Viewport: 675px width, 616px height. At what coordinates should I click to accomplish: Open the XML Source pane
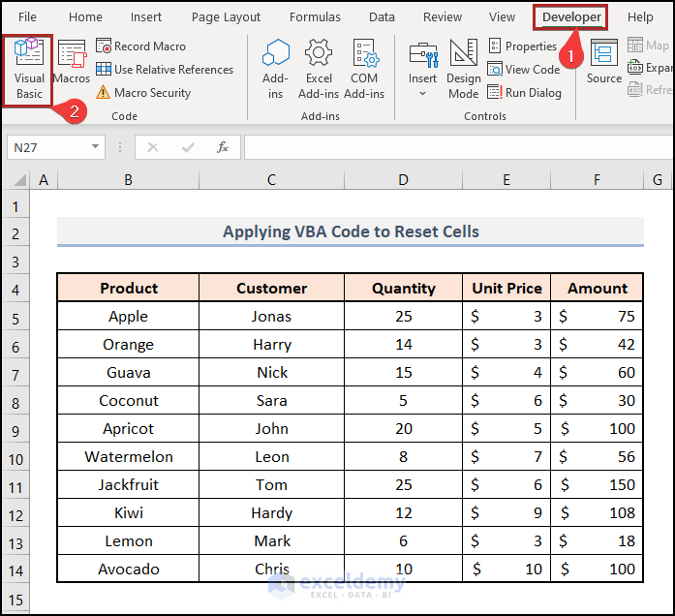(x=603, y=64)
